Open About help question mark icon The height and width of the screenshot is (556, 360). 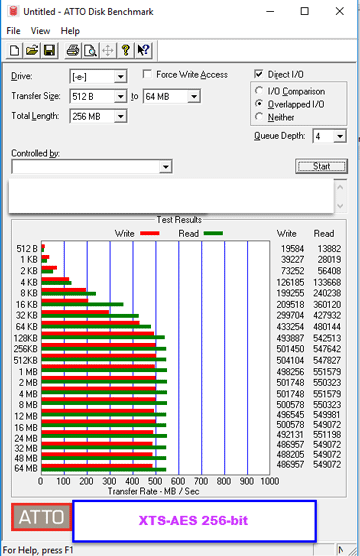125,50
